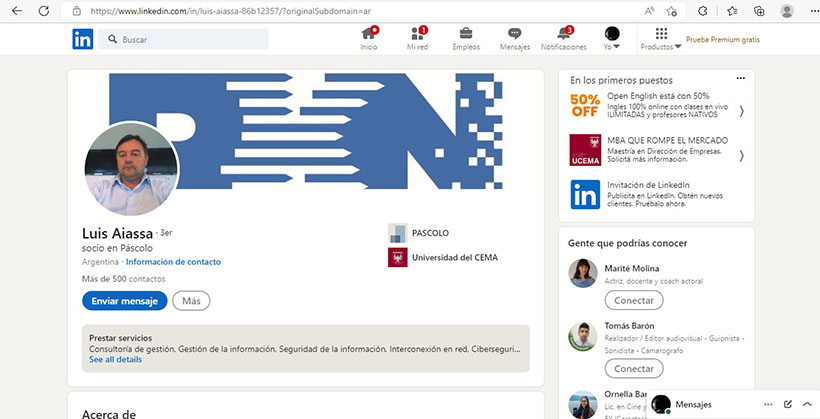Viewport: 820px width, 419px height.
Task: Open Luis Aiassa profile photo
Action: [x=131, y=169]
